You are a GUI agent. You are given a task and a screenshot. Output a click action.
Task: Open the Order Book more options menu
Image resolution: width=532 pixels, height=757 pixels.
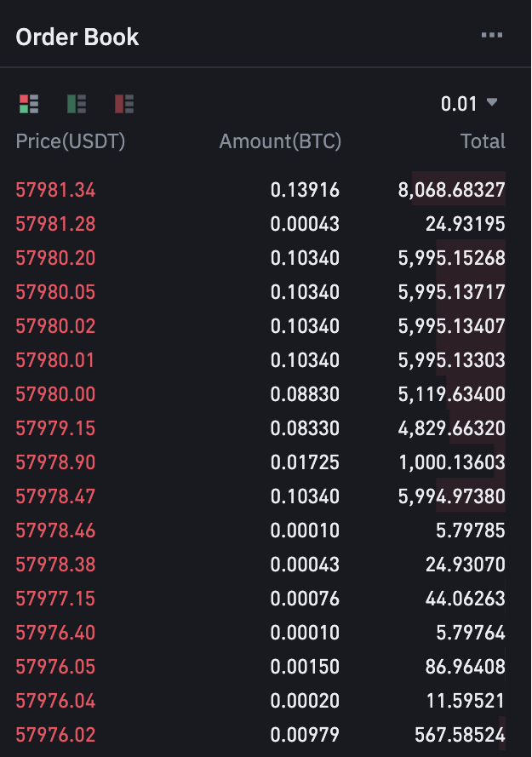coord(491,36)
